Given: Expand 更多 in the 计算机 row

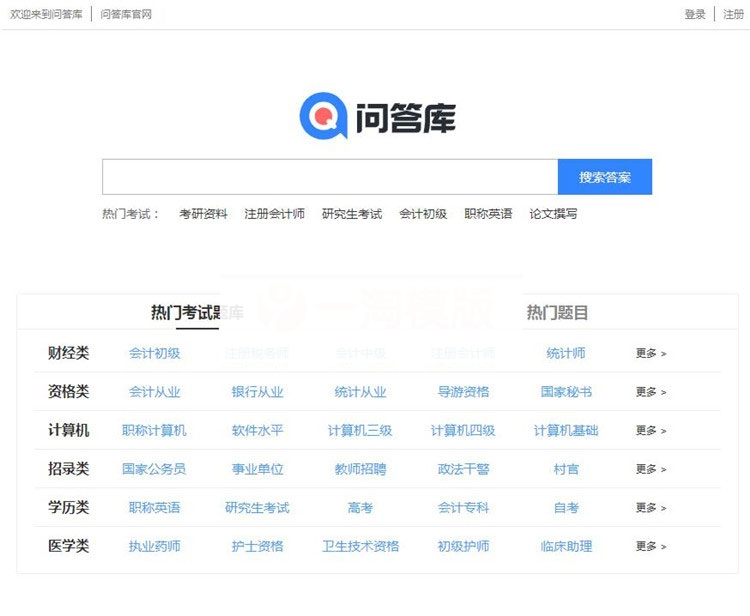Looking at the screenshot, I should coord(650,430).
